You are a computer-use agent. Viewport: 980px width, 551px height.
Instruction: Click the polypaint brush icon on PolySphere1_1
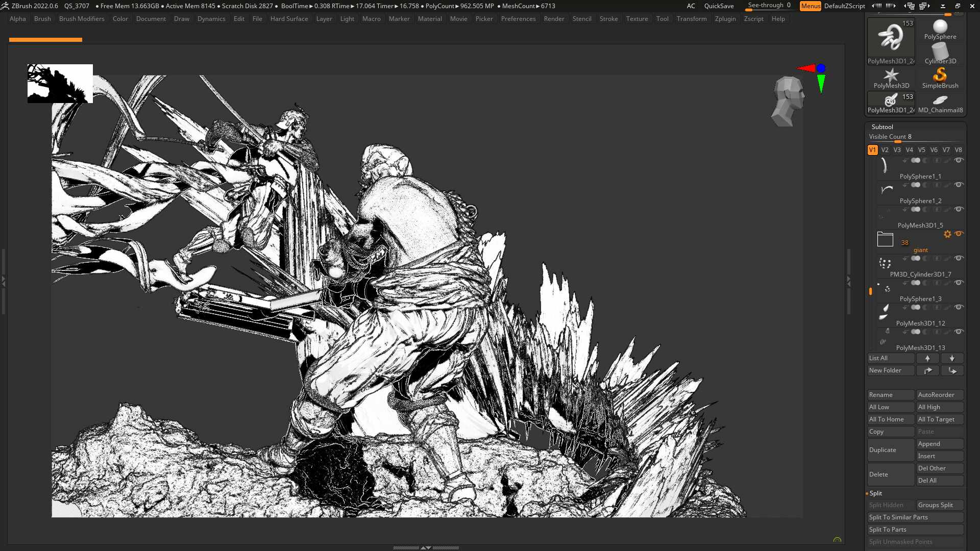tap(947, 161)
